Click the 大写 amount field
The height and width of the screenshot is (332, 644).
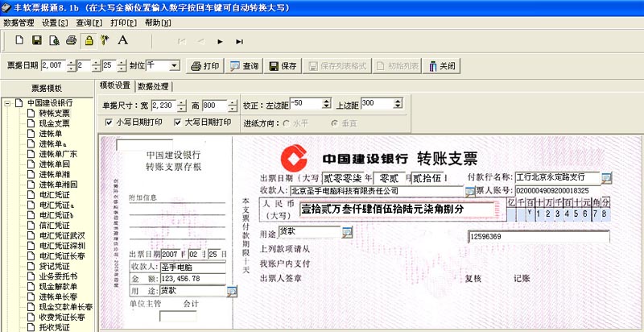[397, 210]
